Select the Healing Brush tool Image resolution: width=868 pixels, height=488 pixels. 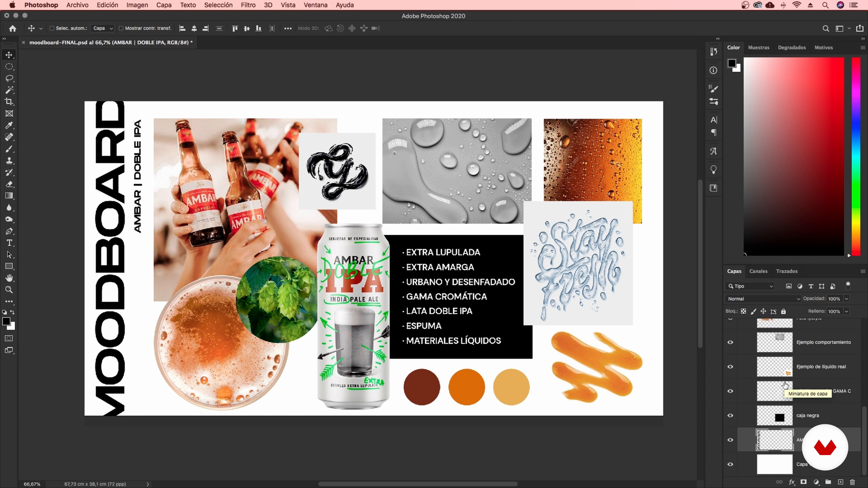tap(9, 137)
